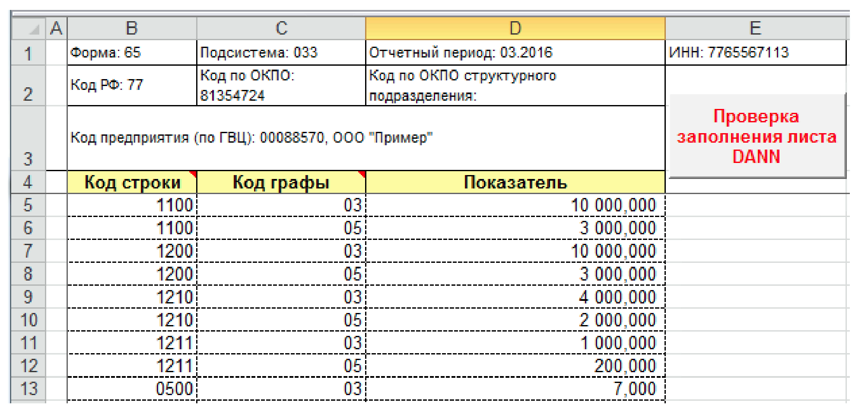The image size is (868, 418).
Task: Select the Код графы header cell
Action: [x=281, y=182]
